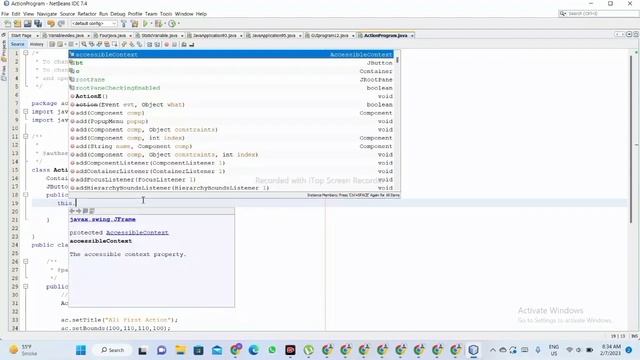Open the File menu
The width and height of the screenshot is (640, 360).
[5, 14]
